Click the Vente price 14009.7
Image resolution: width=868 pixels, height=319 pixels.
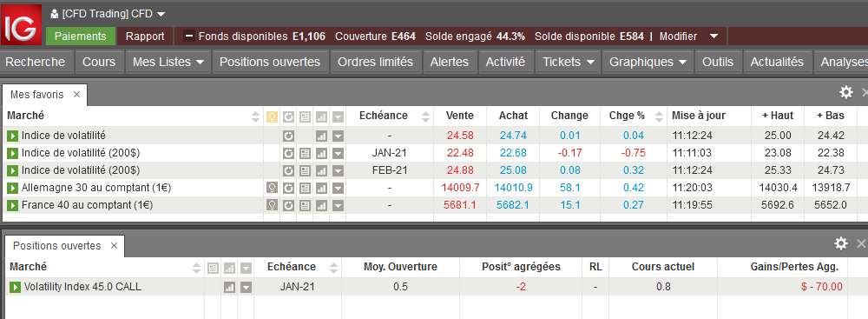(460, 188)
